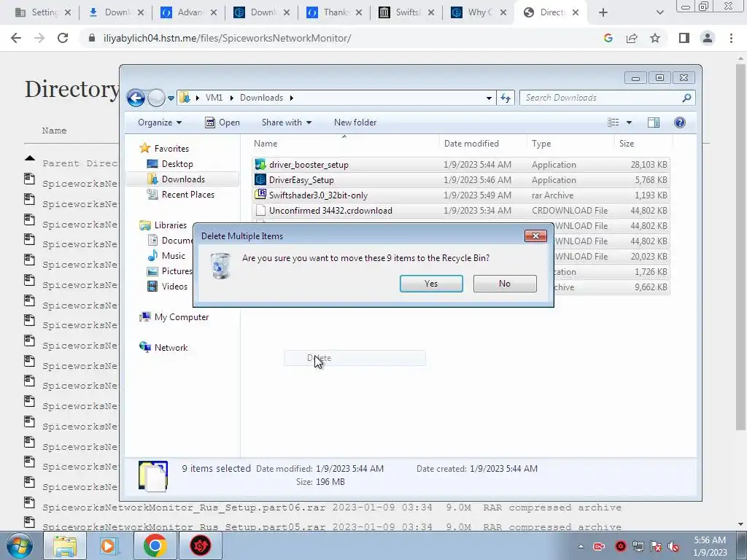
Task: Click Chrome's back navigation arrow
Action: [x=16, y=38]
